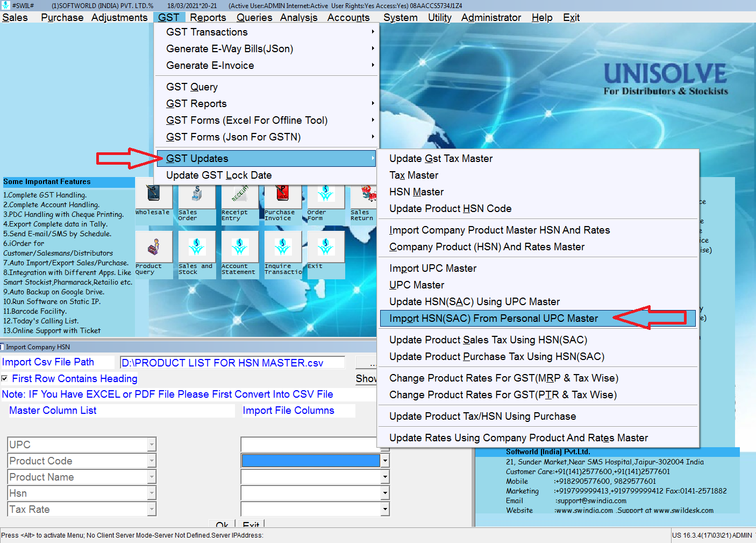Choose Update Product Purchase Tax Using HSN(SAC)
The image size is (756, 543).
pos(538,356)
